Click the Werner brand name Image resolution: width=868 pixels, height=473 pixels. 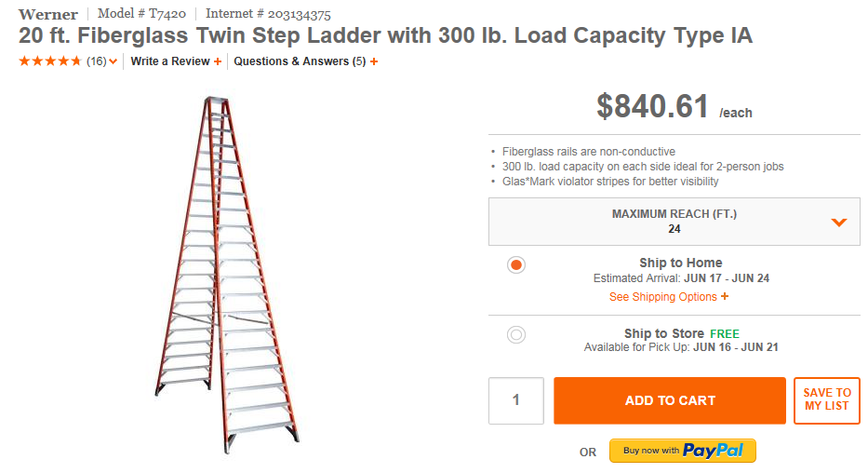point(48,14)
